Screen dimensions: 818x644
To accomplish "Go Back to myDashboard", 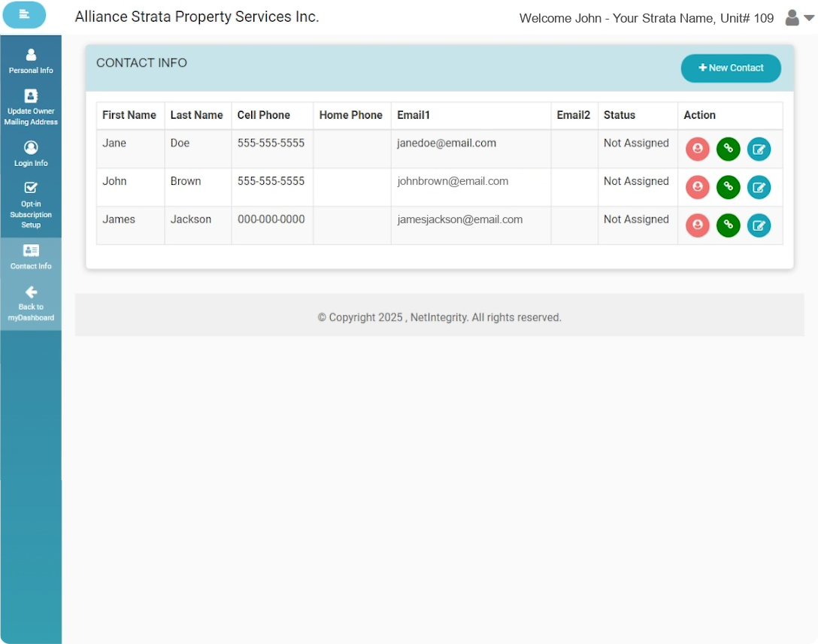I will [x=31, y=304].
